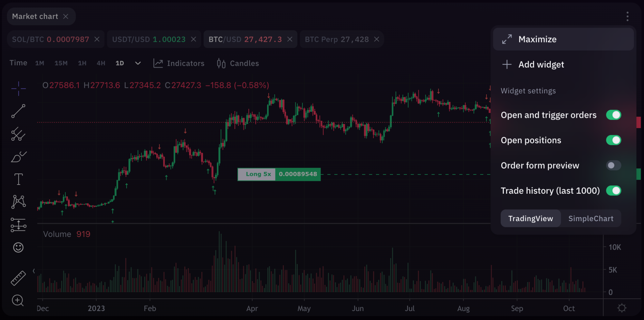The image size is (644, 320).
Task: Activate the zoom-in magnifier tool
Action: pyautogui.click(x=18, y=300)
